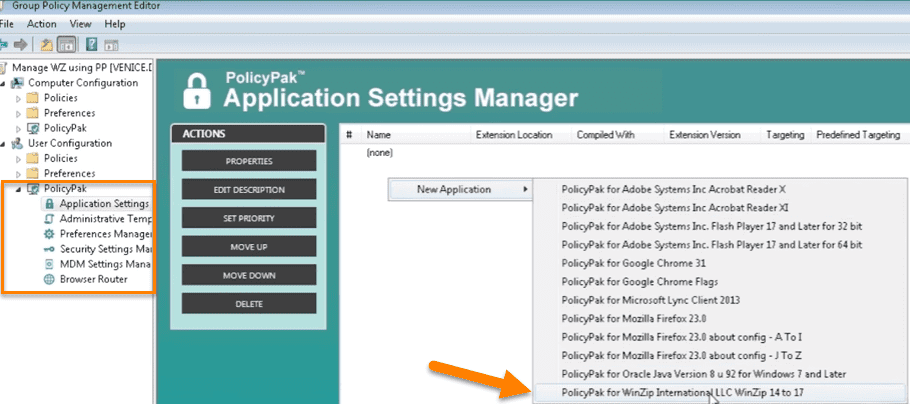Image resolution: width=910 pixels, height=404 pixels.
Task: Click the (none) entry in the list
Action: tap(380, 153)
